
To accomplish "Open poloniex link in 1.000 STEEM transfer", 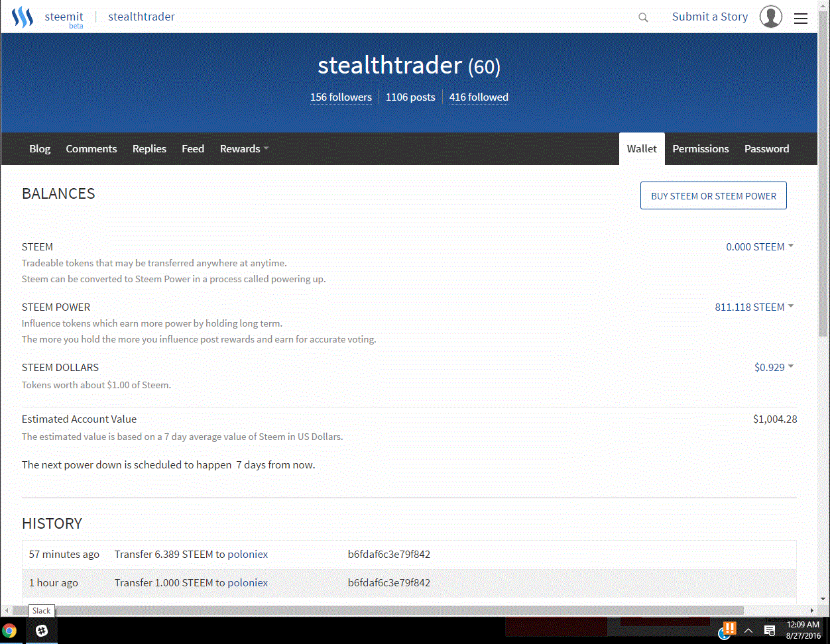I will [248, 582].
